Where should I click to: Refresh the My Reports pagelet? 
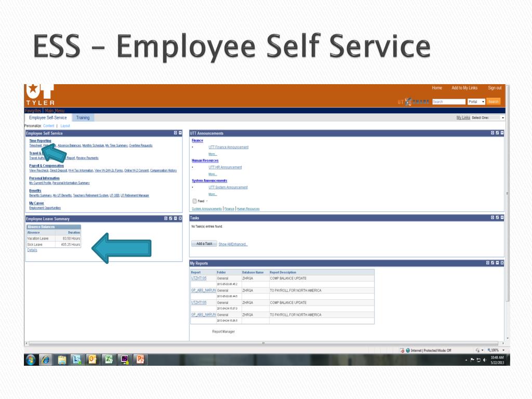488,263
